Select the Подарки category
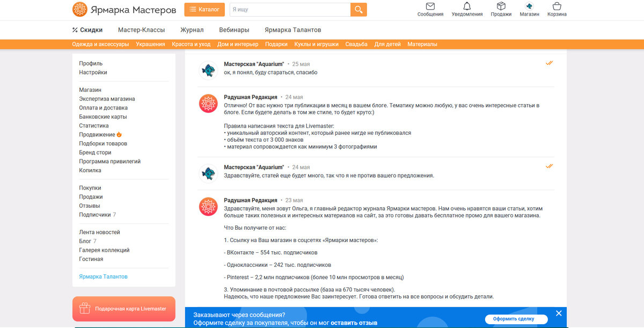 [276, 44]
